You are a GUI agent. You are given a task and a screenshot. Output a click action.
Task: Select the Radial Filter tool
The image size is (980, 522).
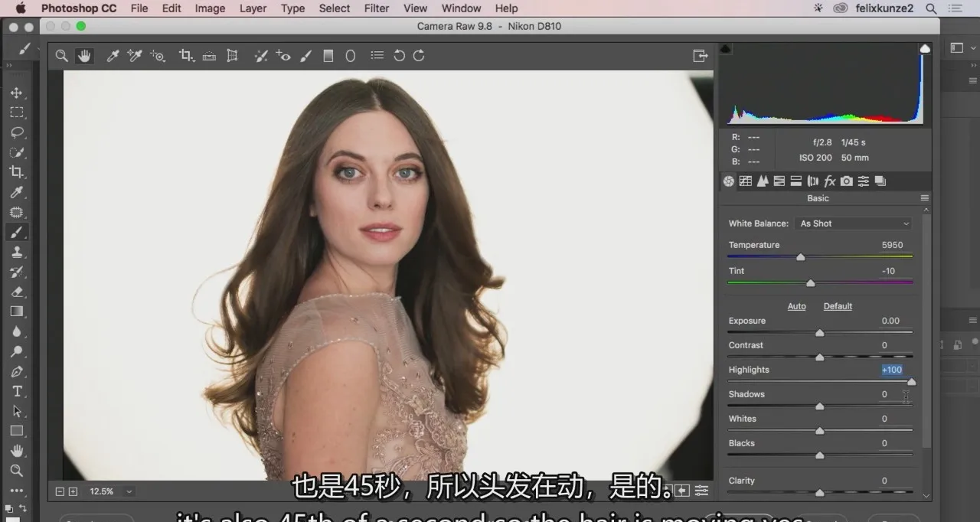(x=351, y=56)
